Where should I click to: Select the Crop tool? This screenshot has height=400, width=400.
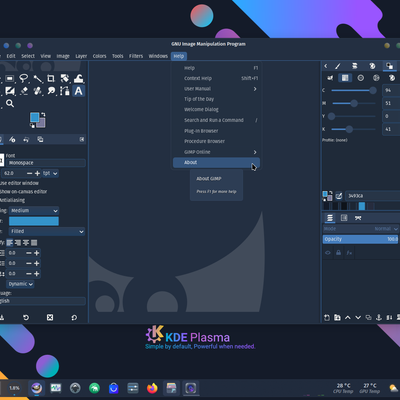click(x=51, y=79)
